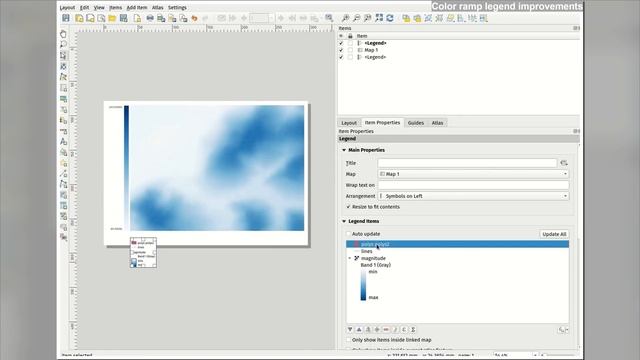Select the lines row in legend items
The width and height of the screenshot is (640, 360).
pyautogui.click(x=458, y=251)
